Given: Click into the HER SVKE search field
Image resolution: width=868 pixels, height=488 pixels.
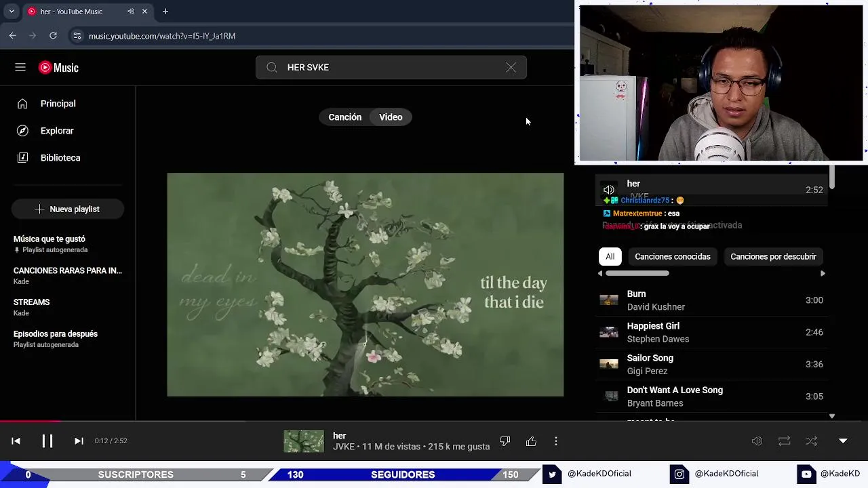Looking at the screenshot, I should (x=391, y=67).
